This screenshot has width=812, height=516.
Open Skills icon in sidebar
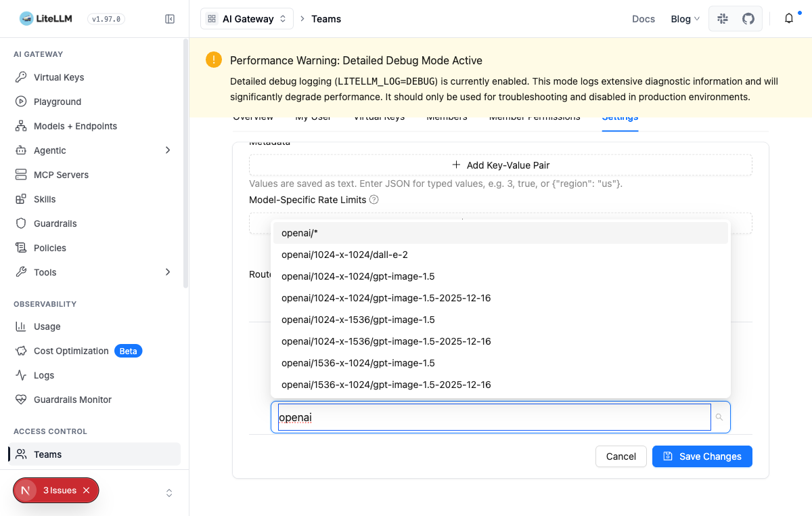coord(21,199)
